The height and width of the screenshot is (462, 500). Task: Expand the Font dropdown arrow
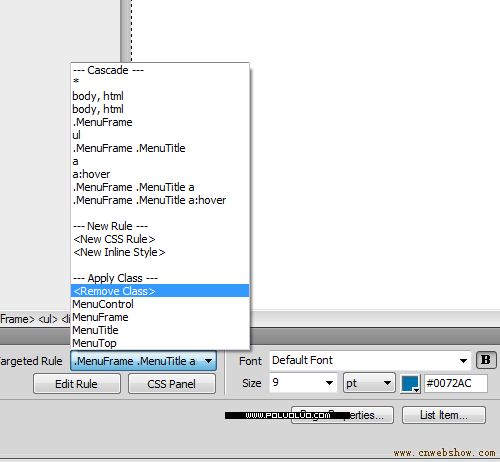click(x=463, y=360)
